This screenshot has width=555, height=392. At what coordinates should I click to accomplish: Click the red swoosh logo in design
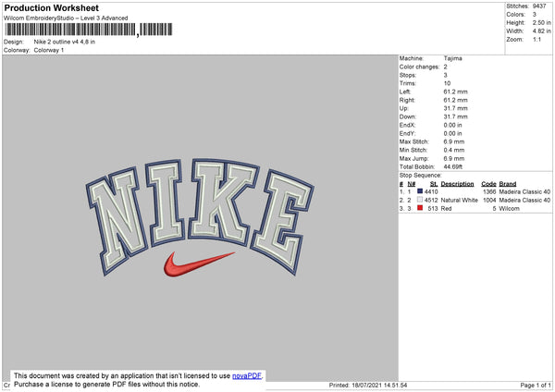[x=199, y=263]
